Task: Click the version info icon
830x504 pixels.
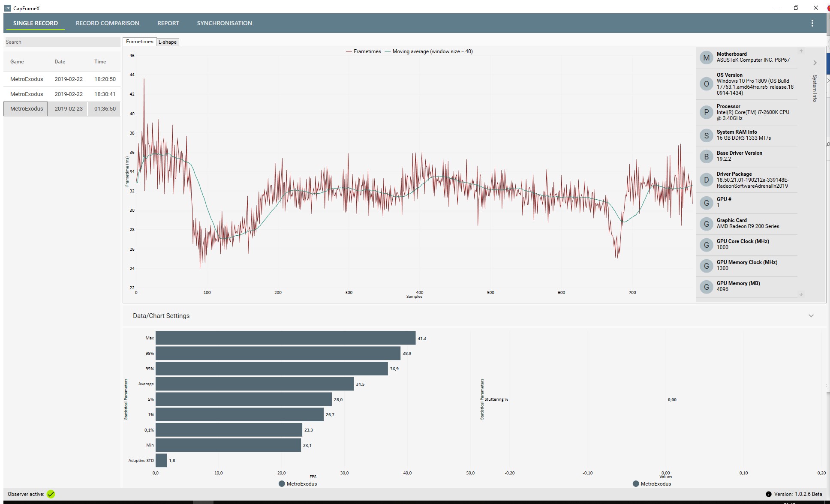Action: [x=768, y=494]
